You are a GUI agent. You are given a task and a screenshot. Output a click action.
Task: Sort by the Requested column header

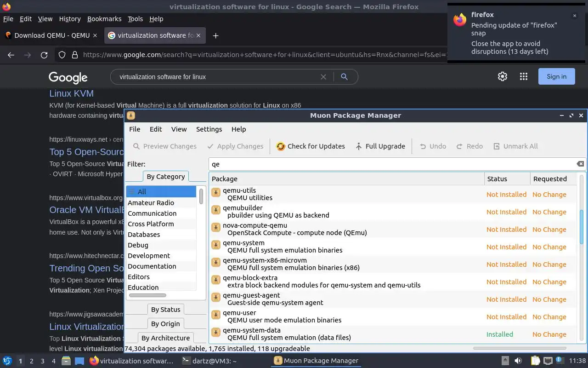click(553, 179)
